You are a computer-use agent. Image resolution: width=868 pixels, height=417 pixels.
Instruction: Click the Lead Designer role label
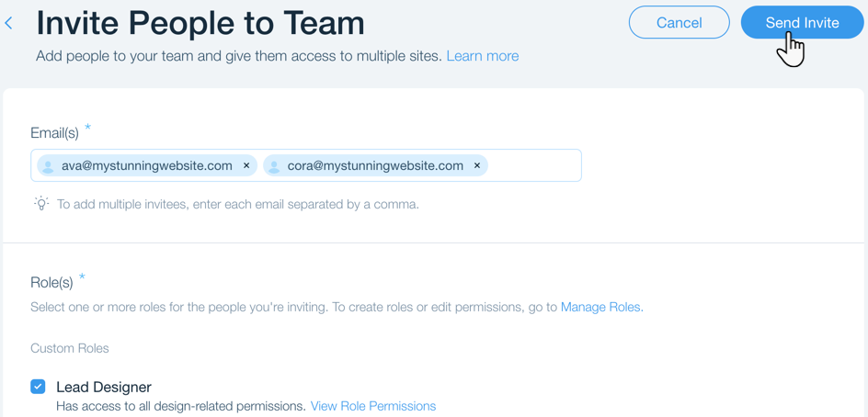click(x=104, y=387)
